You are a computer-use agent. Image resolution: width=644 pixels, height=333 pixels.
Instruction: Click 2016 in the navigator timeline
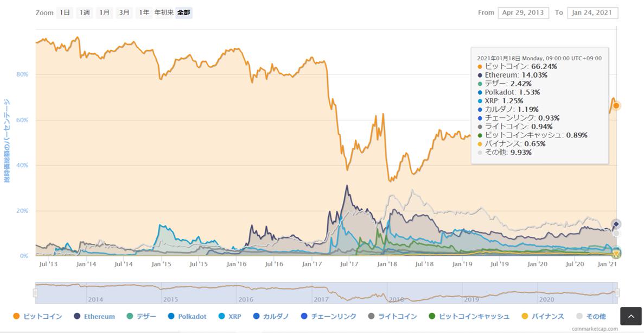click(x=246, y=300)
